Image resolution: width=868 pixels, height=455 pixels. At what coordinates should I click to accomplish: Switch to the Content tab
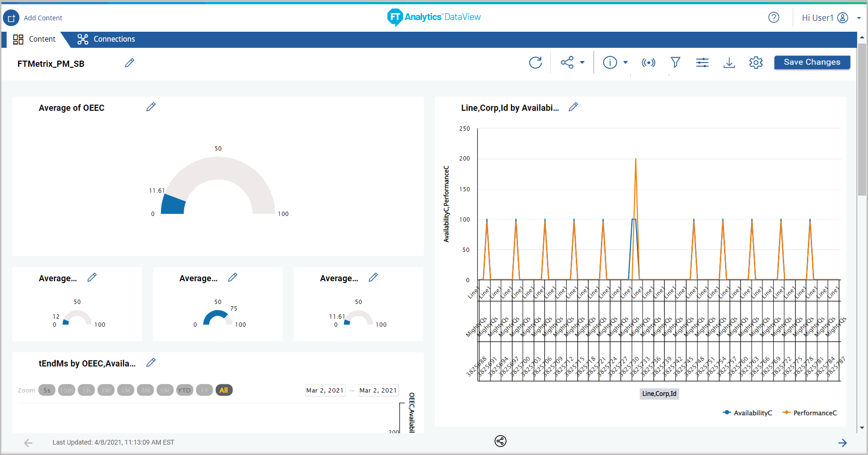(35, 39)
